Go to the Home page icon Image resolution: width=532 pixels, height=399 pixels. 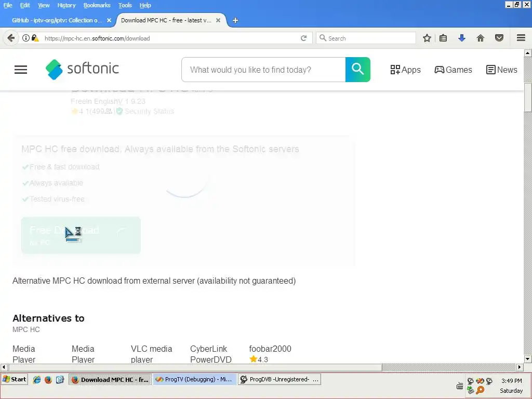tap(481, 38)
